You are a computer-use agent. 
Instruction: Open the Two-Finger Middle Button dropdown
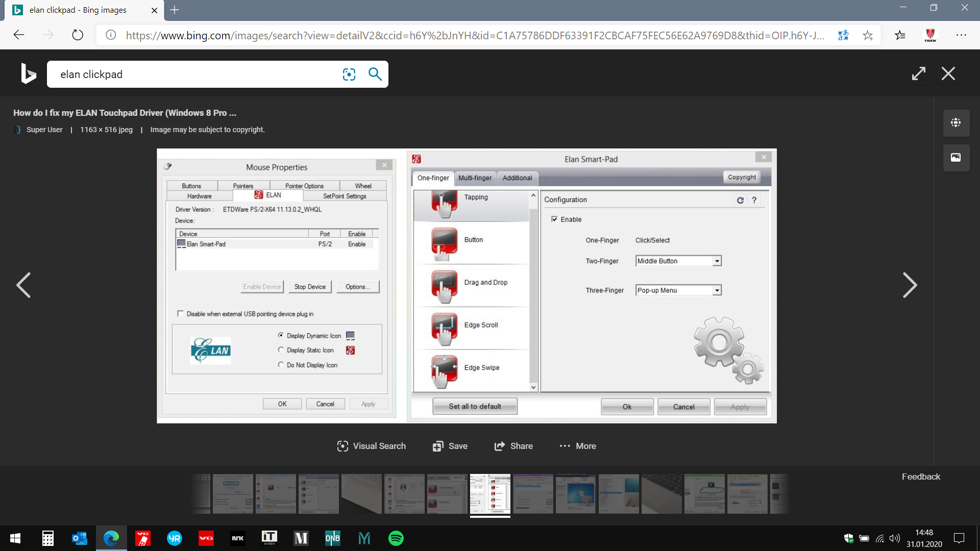[678, 261]
